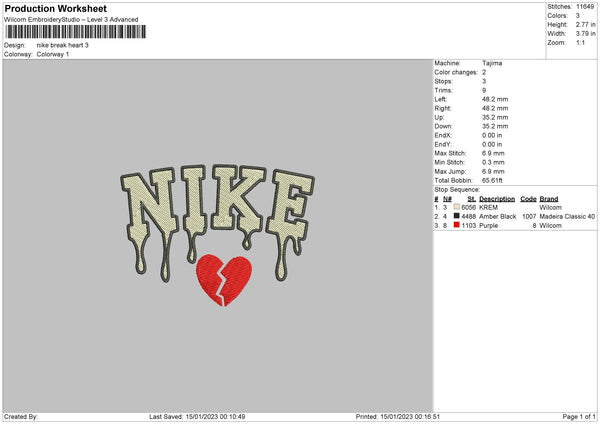This screenshot has height=424, width=600.
Task: Click the broken red heart in design
Action: coord(224,280)
